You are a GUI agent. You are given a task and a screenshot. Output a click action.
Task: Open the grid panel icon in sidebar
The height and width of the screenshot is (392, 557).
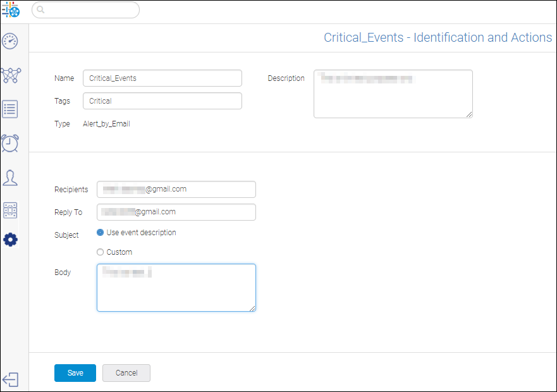(x=10, y=210)
